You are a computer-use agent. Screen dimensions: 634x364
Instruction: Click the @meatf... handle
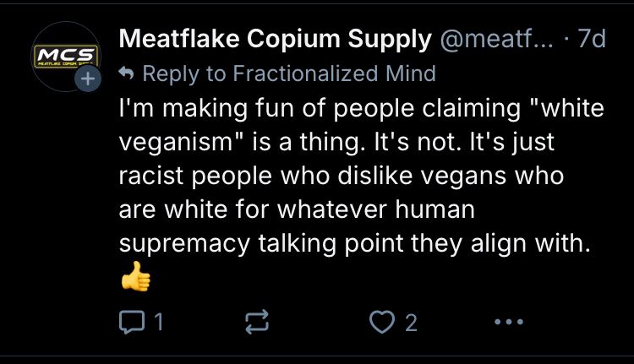496,39
